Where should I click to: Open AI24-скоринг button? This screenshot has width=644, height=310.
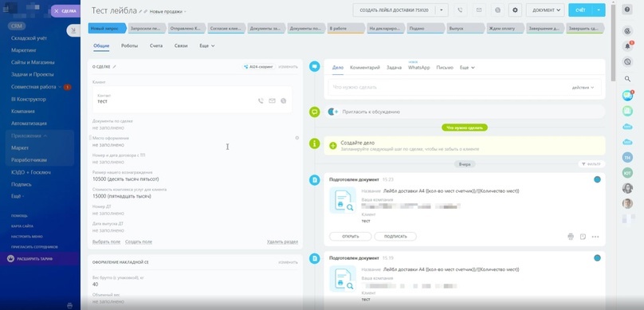[x=258, y=66]
